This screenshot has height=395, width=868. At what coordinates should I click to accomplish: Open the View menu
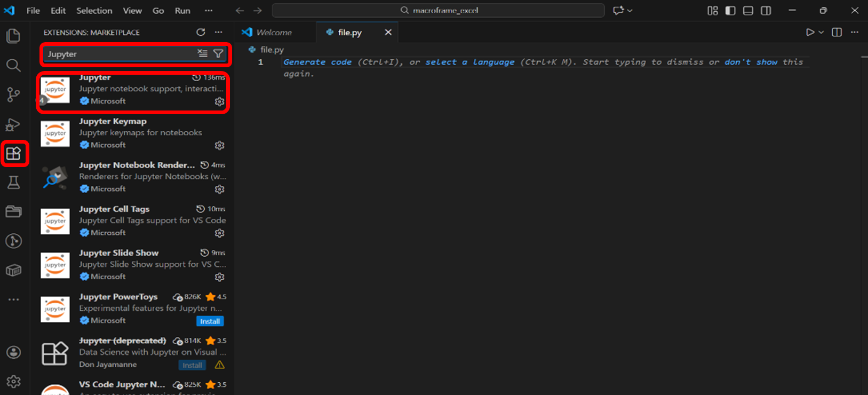(x=132, y=10)
